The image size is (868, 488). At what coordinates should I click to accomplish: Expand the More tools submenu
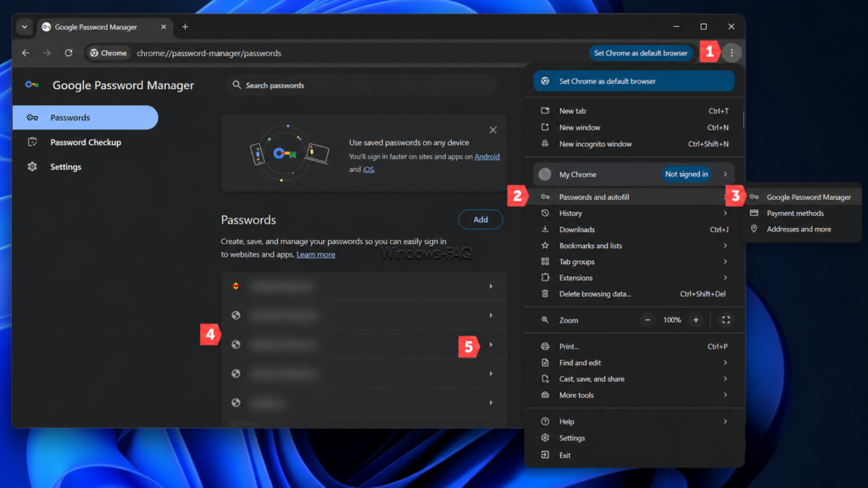tap(633, 395)
